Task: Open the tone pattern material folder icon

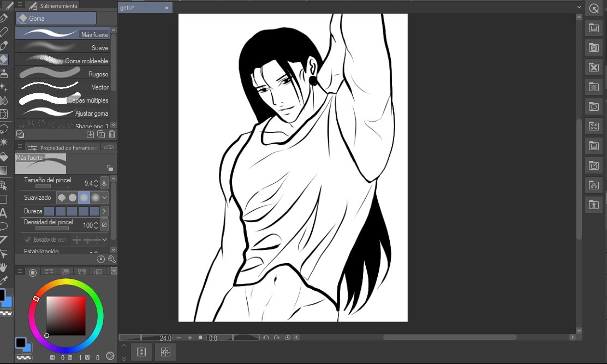Action: click(x=594, y=87)
